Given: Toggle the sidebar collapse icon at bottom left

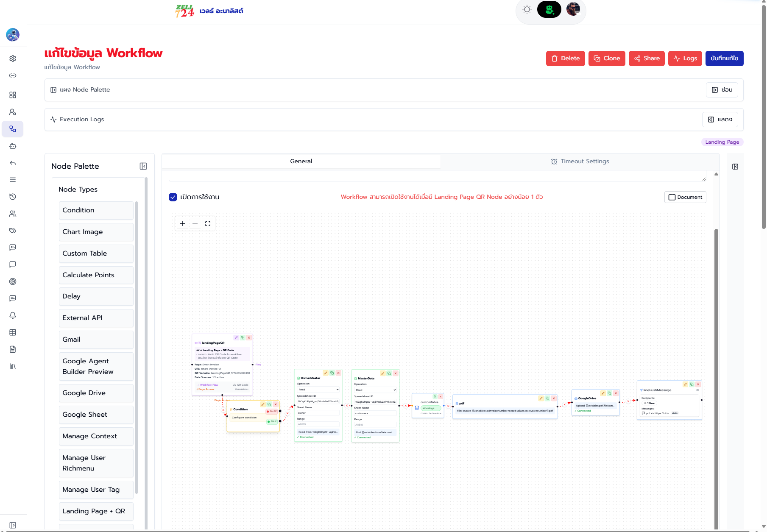Looking at the screenshot, I should 13,525.
